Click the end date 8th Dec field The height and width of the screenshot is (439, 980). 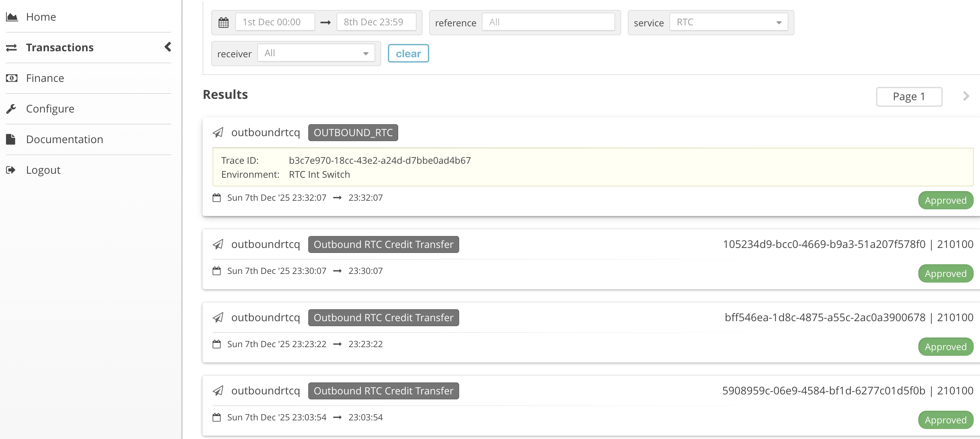[x=376, y=22]
